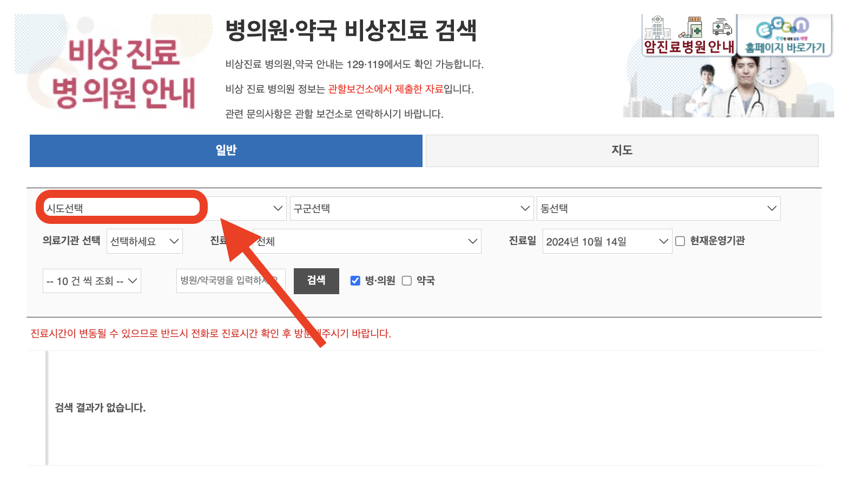Image resolution: width=844 pixels, height=504 pixels.
Task: Open the 시도선택 region dropdown
Action: coord(162,208)
